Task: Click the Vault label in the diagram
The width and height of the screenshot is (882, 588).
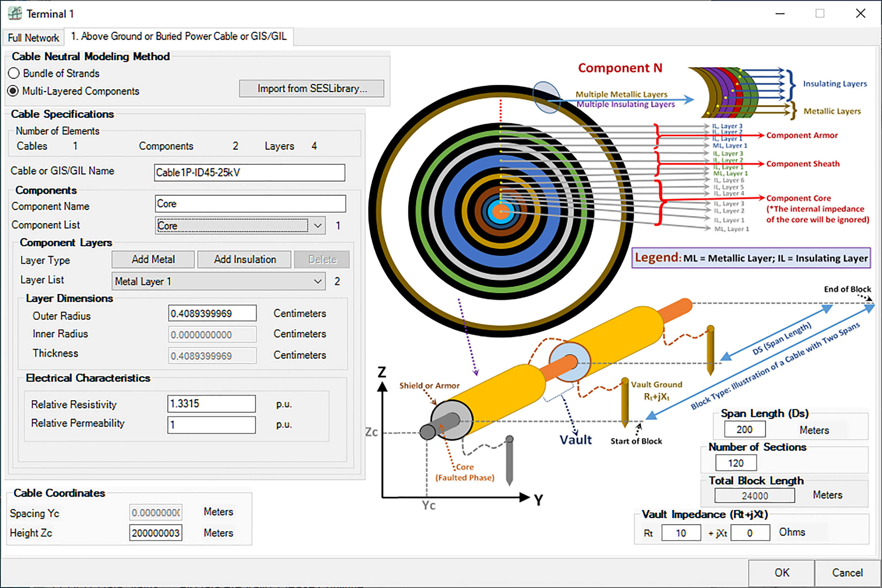Action: [576, 440]
